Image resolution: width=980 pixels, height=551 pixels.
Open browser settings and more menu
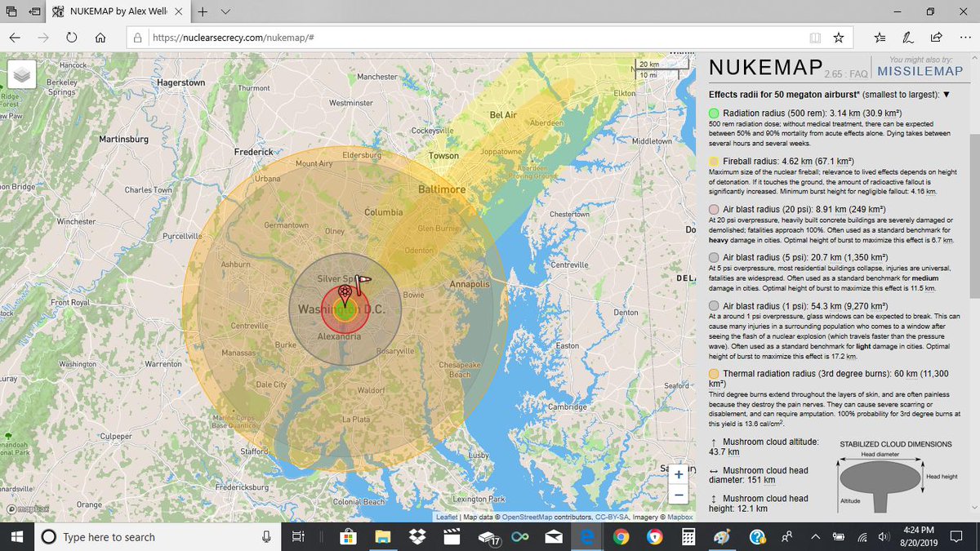tap(964, 38)
